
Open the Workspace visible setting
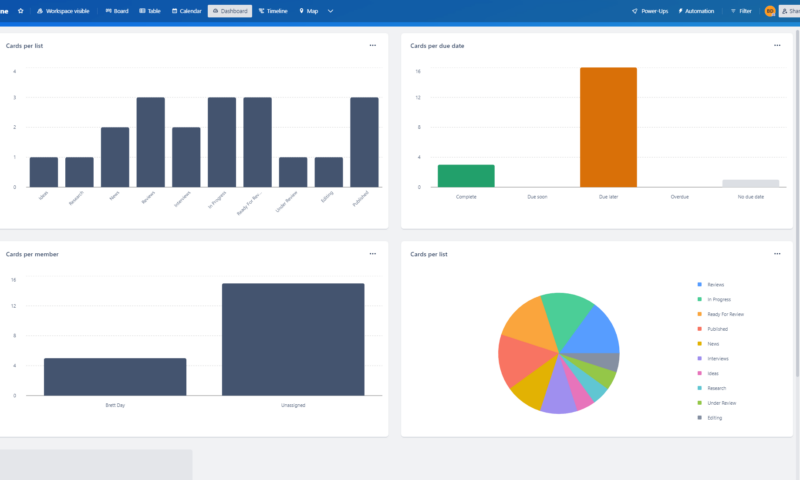[x=63, y=11]
